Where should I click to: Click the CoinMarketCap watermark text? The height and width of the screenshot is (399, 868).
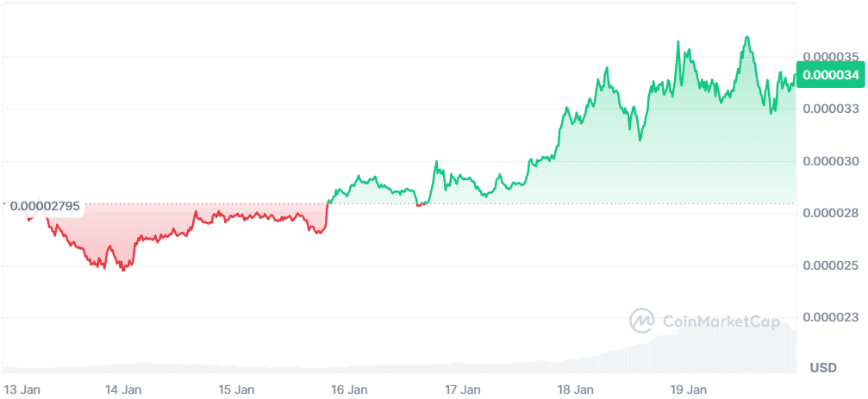click(x=721, y=321)
